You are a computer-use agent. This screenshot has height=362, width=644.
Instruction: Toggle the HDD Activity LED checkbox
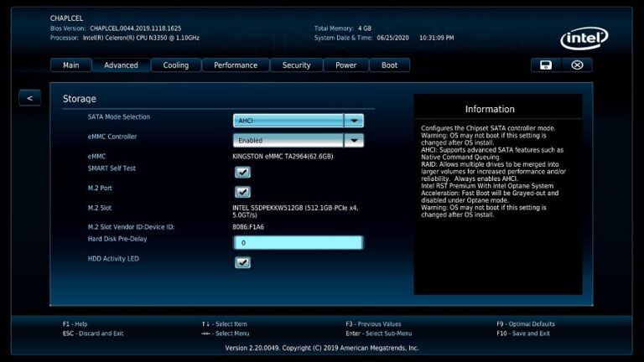(242, 262)
